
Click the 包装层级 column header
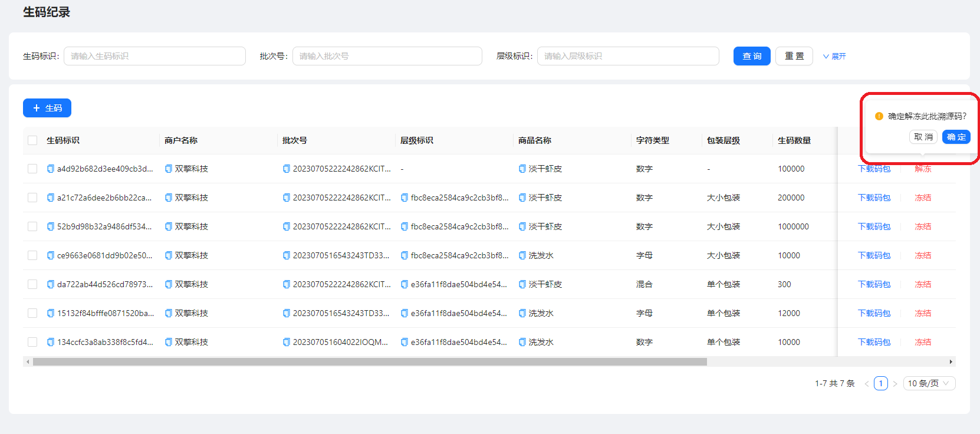724,140
